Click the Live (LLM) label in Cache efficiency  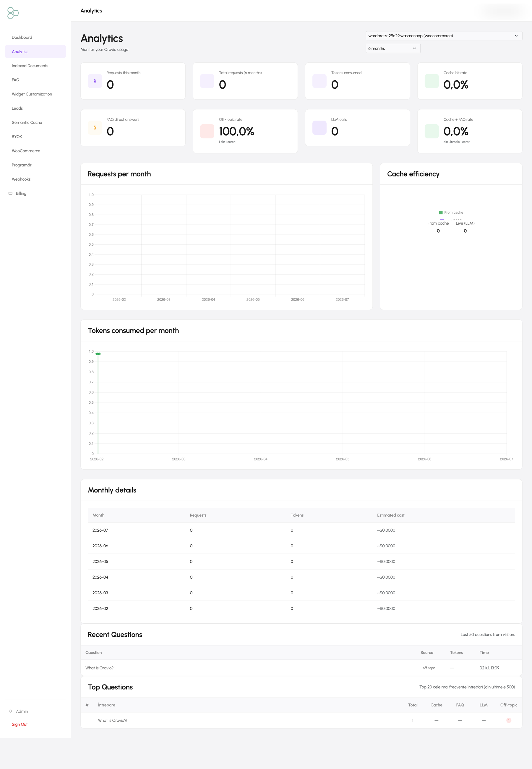[465, 223]
